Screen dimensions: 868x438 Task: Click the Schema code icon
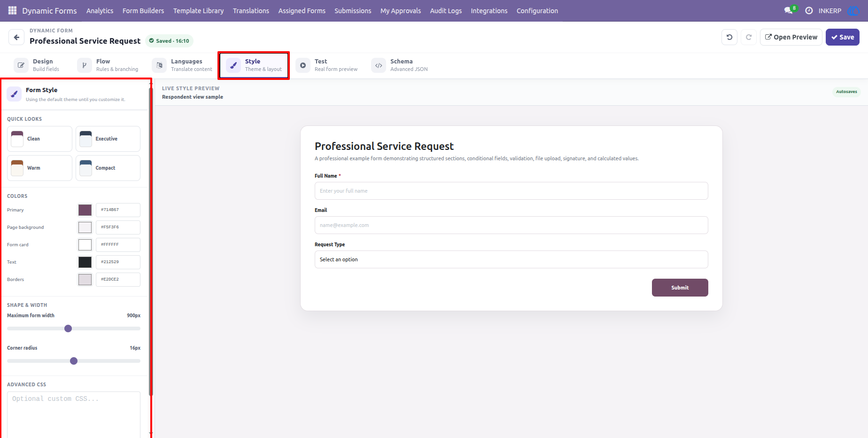pos(379,65)
